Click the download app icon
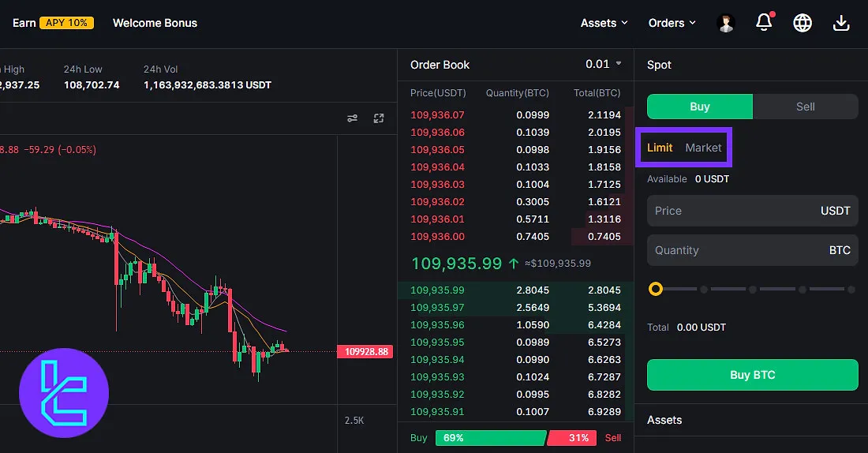 (x=841, y=23)
